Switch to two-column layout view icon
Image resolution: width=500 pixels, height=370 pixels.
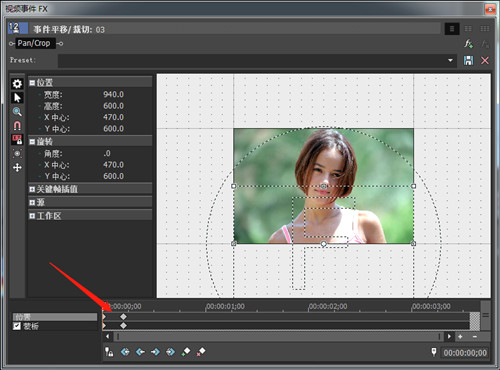point(468,29)
